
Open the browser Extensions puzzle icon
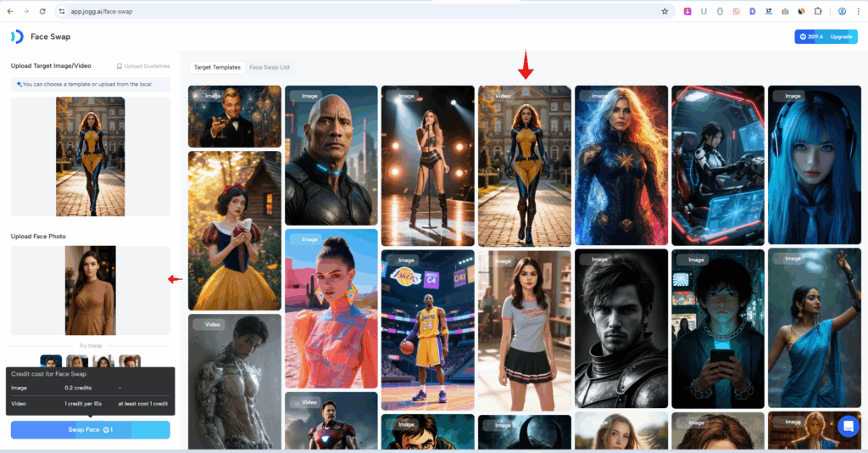point(818,12)
